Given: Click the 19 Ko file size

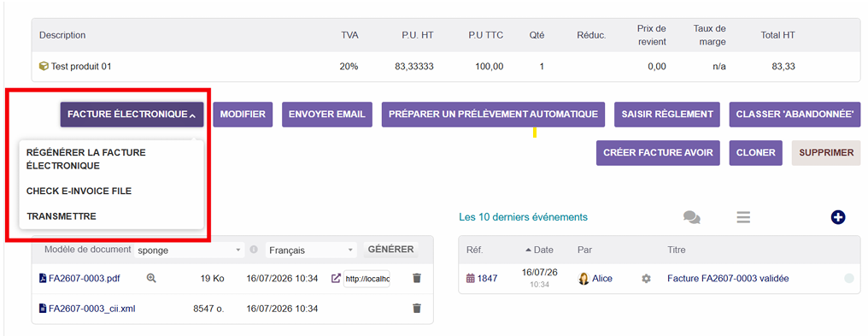Looking at the screenshot, I should (212, 279).
